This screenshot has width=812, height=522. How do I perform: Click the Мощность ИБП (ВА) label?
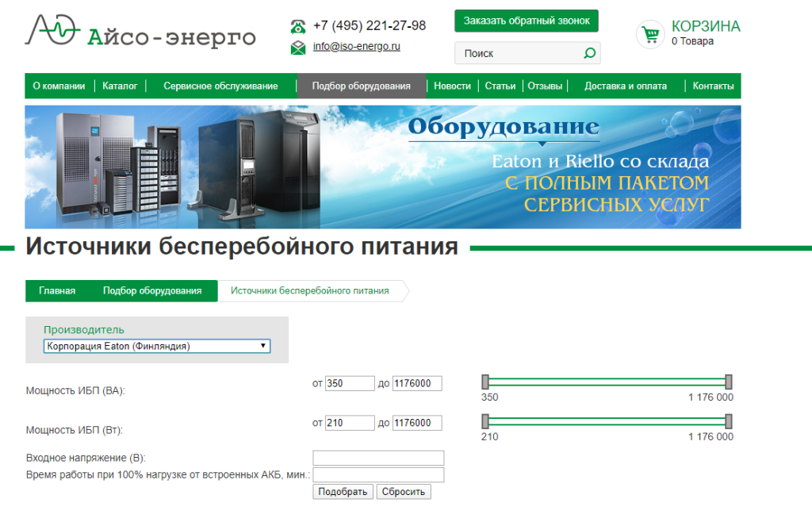75,390
